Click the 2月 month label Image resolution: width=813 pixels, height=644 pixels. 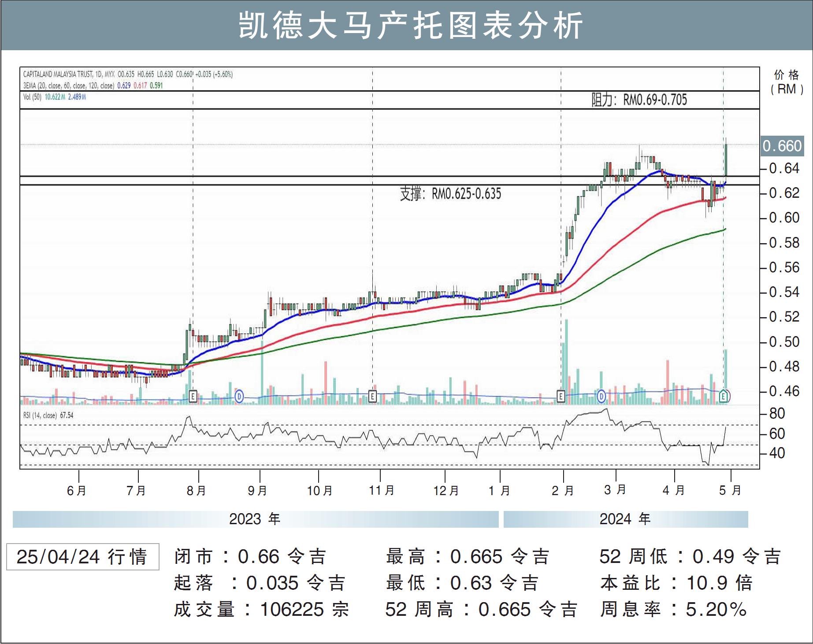pyautogui.click(x=563, y=491)
